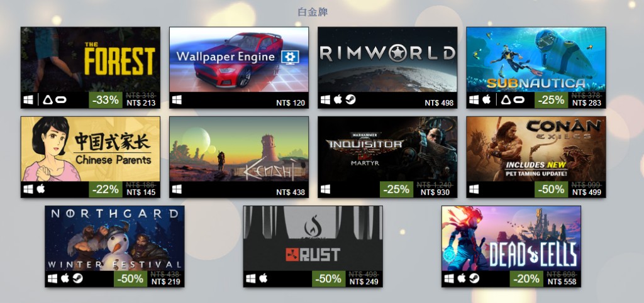644x303 pixels.
Task: Click the SteamOS icon under Northgard
Action: (x=77, y=278)
